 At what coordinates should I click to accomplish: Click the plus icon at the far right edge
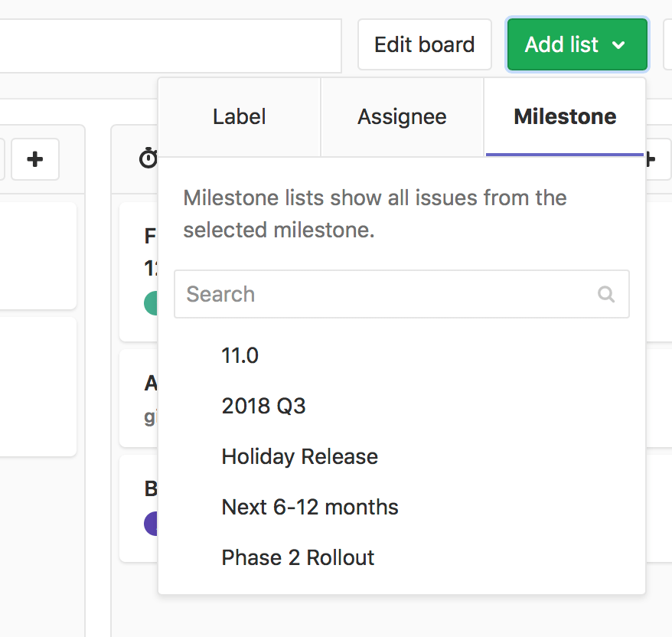click(650, 159)
